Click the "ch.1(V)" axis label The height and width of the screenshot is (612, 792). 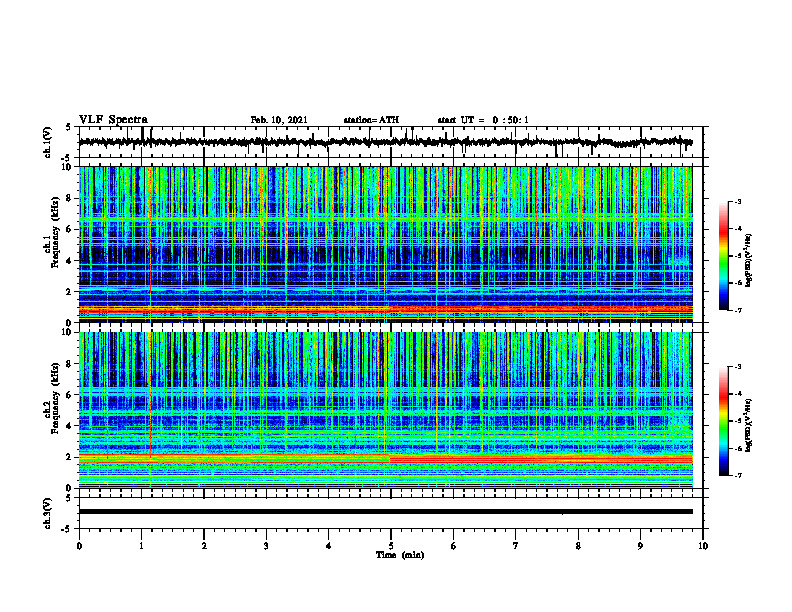pyautogui.click(x=48, y=142)
